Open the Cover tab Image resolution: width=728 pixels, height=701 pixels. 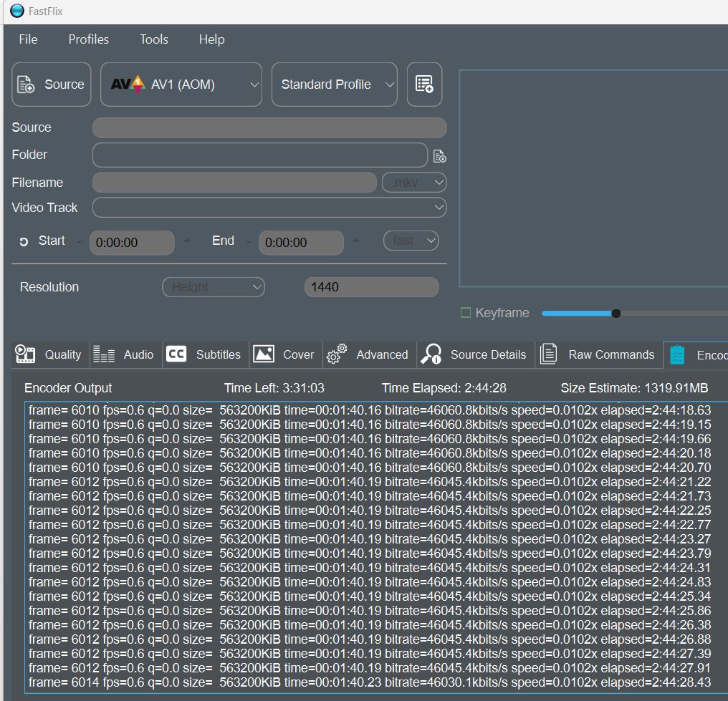coord(284,354)
